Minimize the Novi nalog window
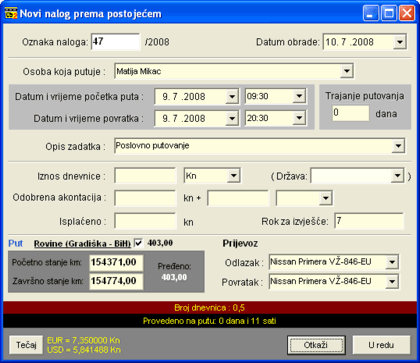 click(371, 14)
